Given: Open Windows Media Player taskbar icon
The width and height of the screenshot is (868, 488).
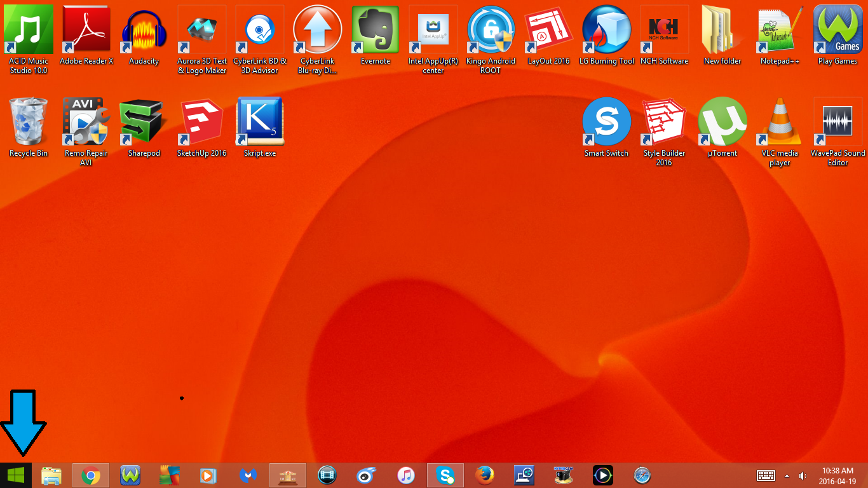Looking at the screenshot, I should pos(209,475).
